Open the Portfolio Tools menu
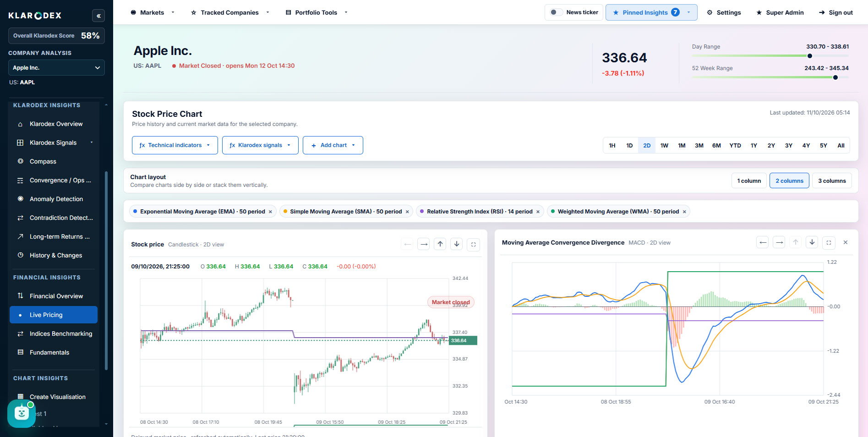The height and width of the screenshot is (437, 868). coord(317,12)
